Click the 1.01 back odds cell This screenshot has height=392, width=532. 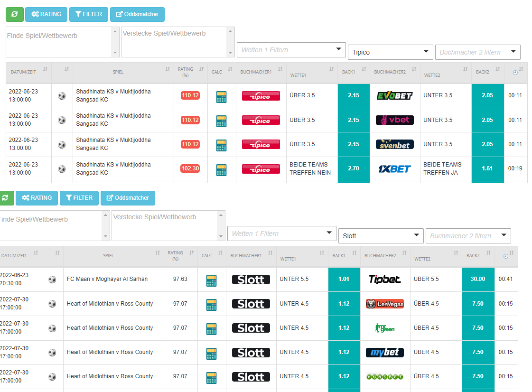click(x=344, y=280)
